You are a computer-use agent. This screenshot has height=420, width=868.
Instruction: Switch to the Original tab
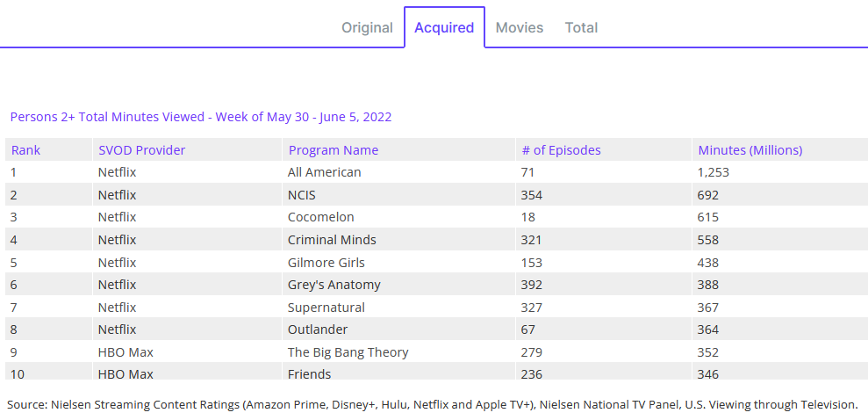(367, 28)
